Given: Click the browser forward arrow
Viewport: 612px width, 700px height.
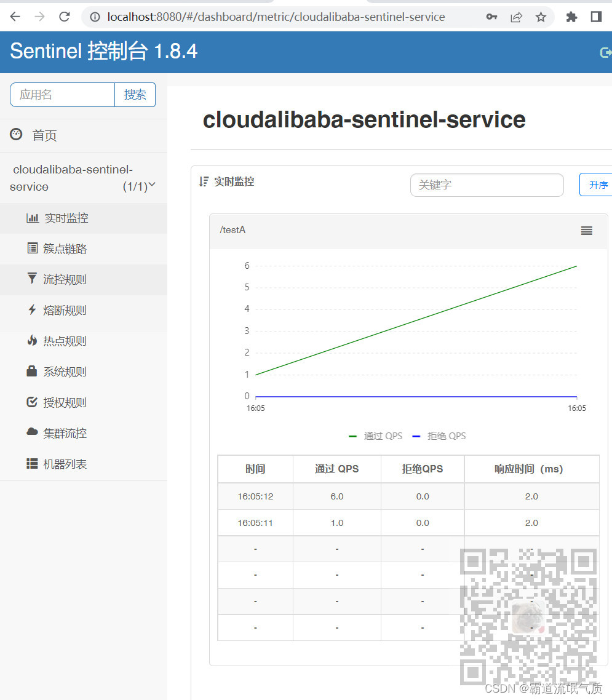Looking at the screenshot, I should coord(40,17).
